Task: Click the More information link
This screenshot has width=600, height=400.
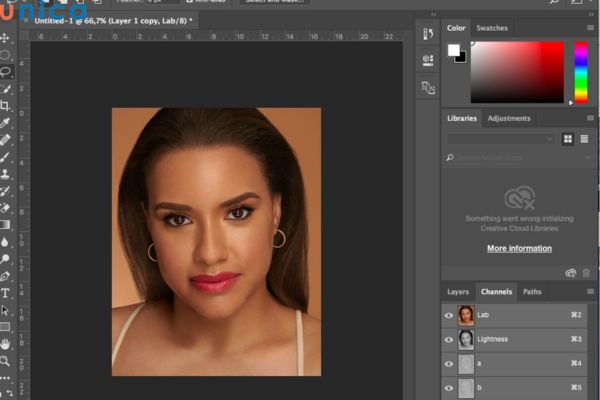Action: (519, 248)
